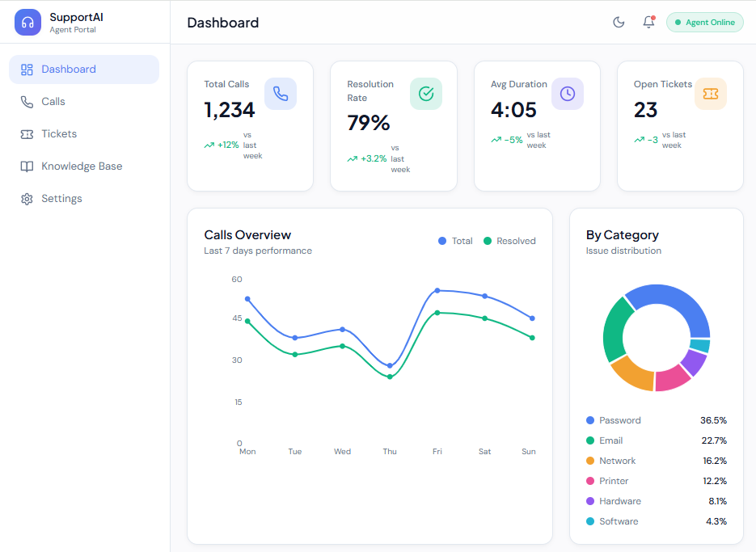Click the Password category legend row
The height and width of the screenshot is (552, 756).
[656, 420]
